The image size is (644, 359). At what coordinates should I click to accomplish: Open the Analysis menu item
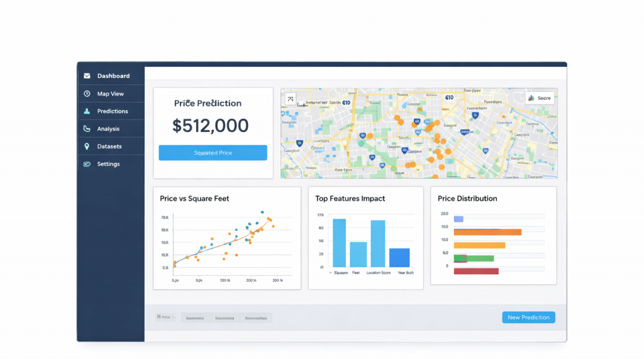pyautogui.click(x=108, y=129)
